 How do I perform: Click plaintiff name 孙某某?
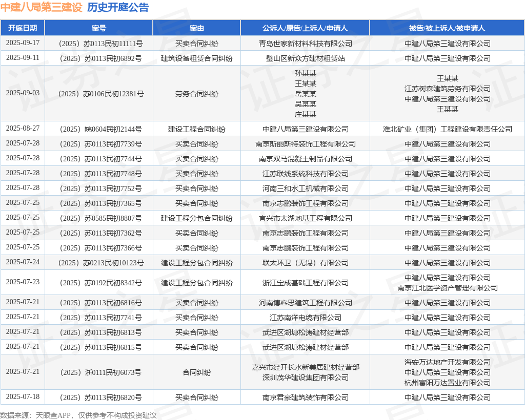coord(306,73)
